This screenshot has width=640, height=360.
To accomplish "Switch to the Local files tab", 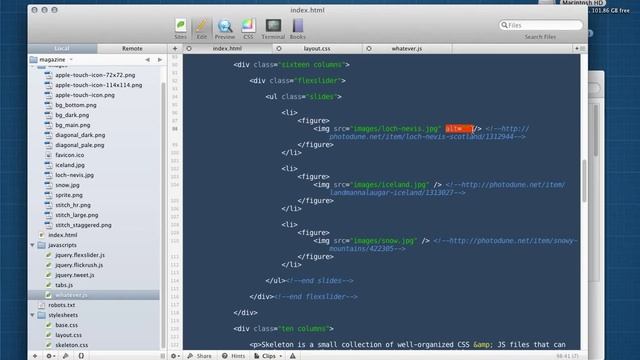I will 62,49.
